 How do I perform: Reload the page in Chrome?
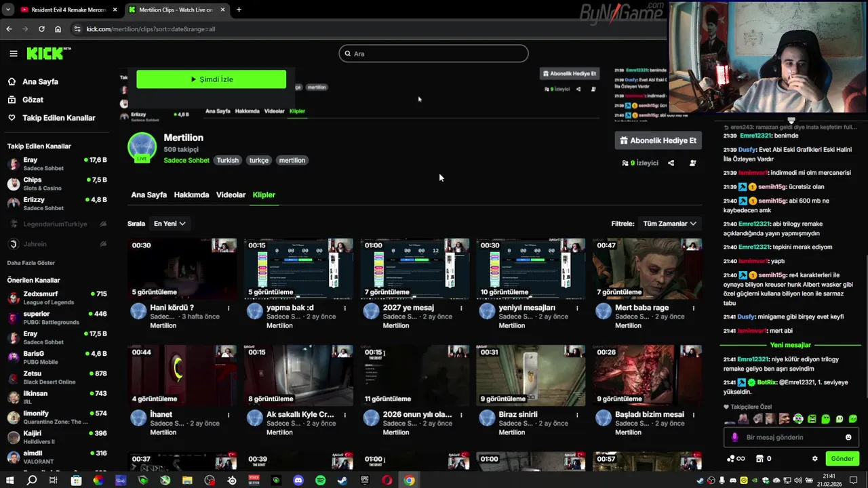click(x=41, y=29)
